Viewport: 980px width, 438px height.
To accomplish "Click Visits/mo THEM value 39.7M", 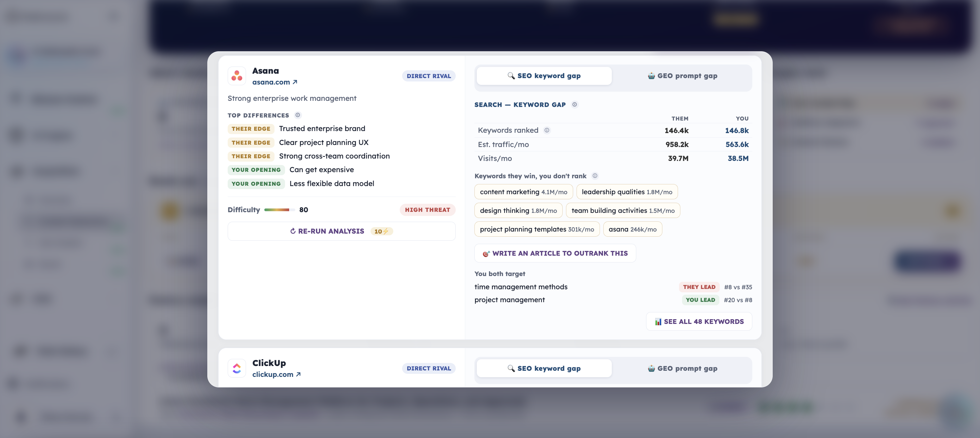I will pyautogui.click(x=678, y=158).
